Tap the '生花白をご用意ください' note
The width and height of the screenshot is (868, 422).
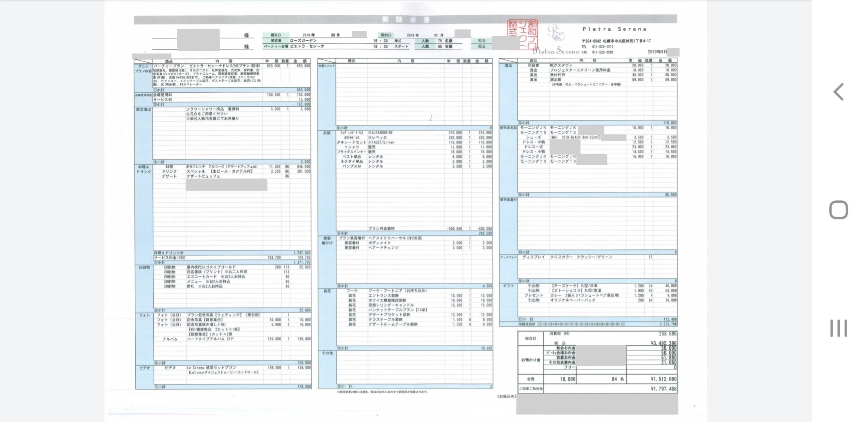207,114
